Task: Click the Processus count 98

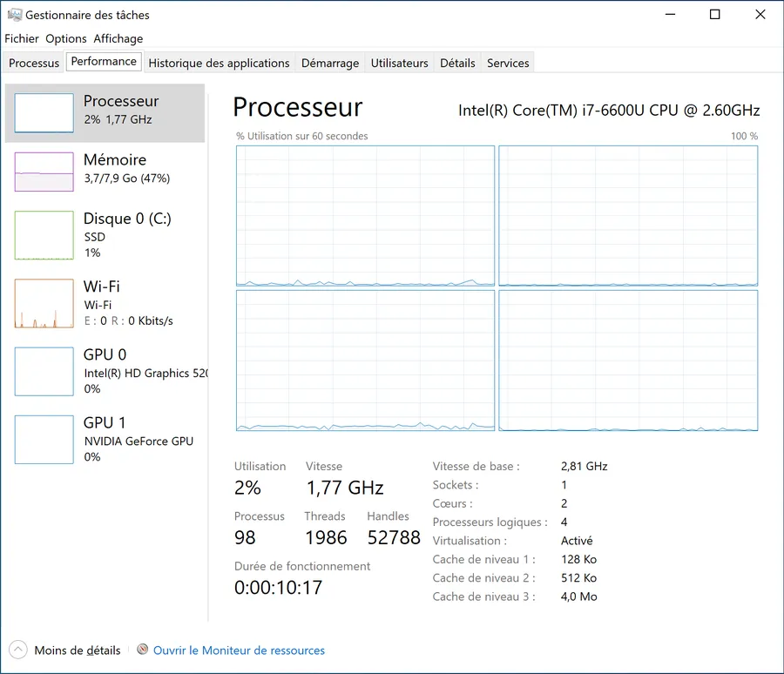Action: click(245, 537)
